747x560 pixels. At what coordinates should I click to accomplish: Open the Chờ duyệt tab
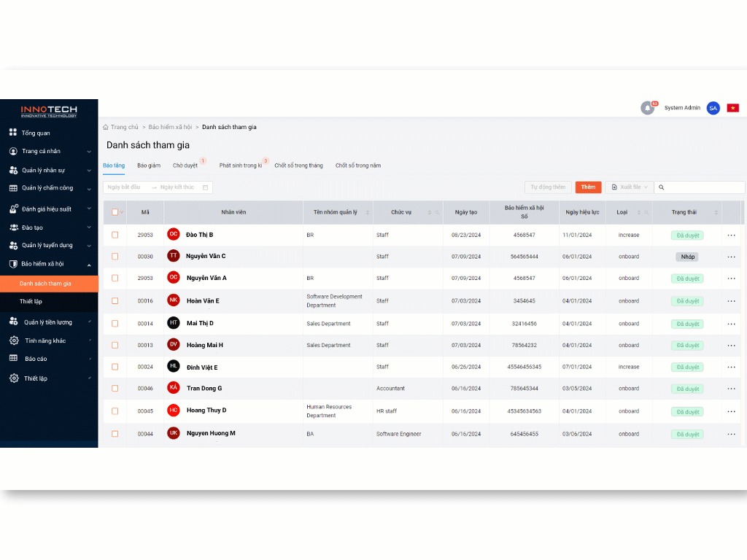coord(185,166)
